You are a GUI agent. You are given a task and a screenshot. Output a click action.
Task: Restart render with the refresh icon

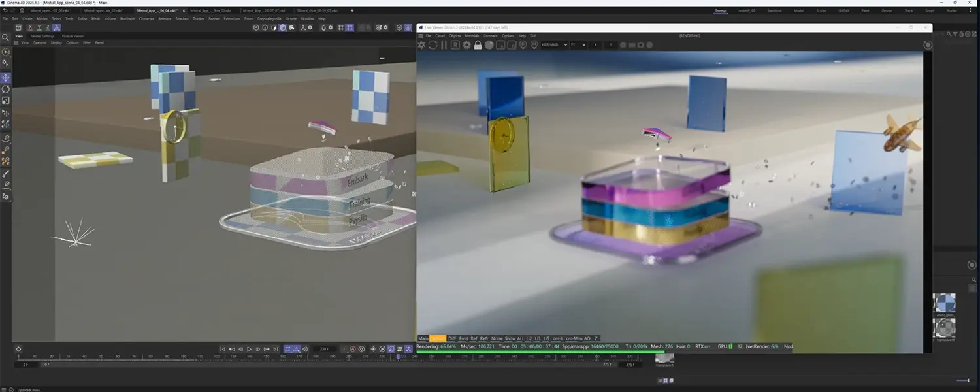(x=433, y=45)
